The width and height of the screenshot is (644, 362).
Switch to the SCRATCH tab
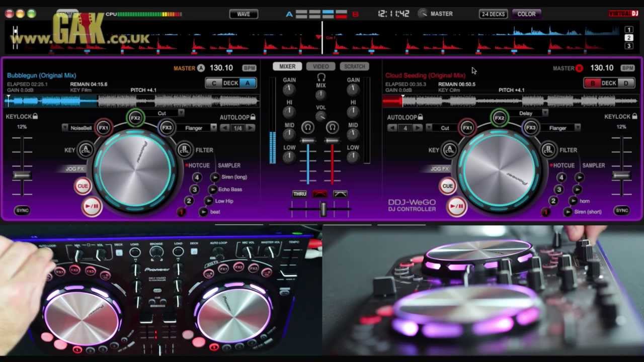coord(354,66)
